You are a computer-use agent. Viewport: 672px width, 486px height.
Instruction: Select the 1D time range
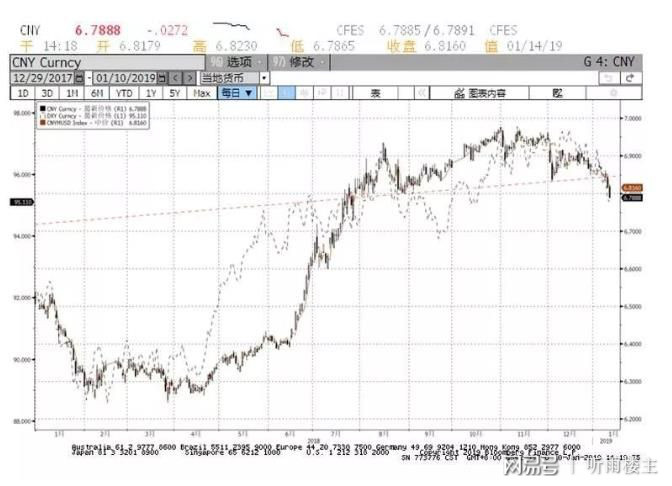click(x=21, y=92)
